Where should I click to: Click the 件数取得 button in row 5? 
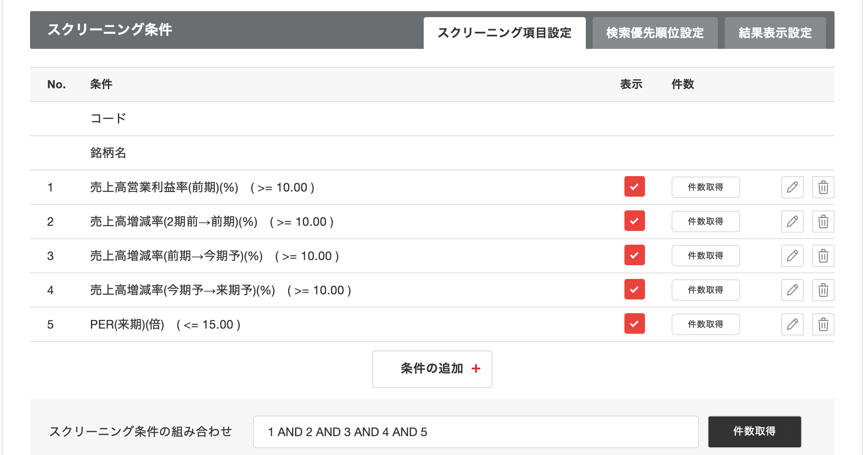(x=705, y=324)
